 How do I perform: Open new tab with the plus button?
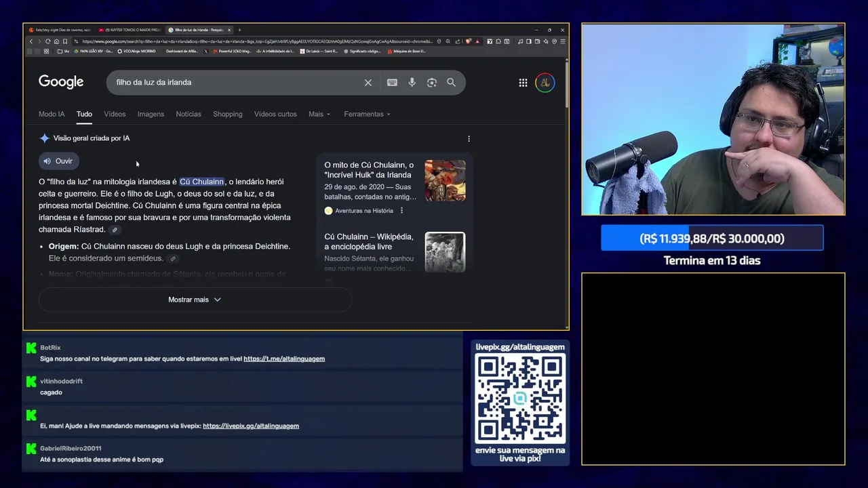pos(239,30)
